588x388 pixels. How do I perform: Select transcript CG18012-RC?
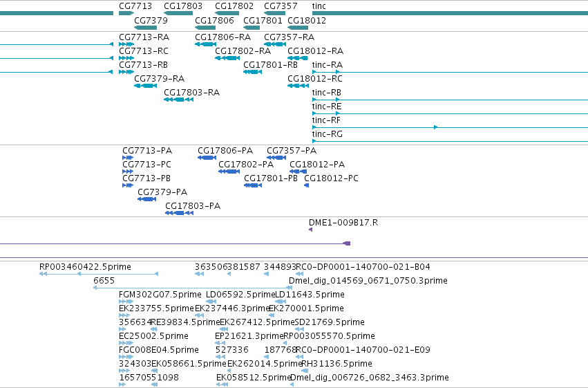click(x=298, y=86)
